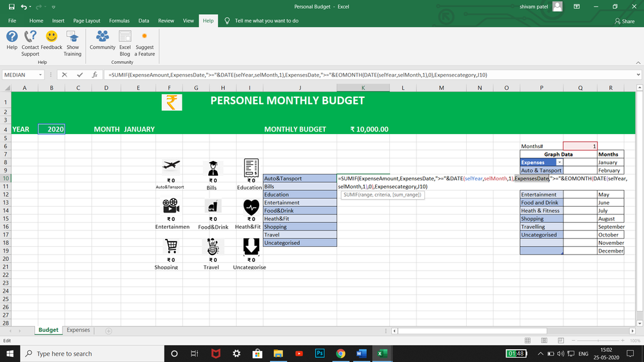
Task: Cancel formula entry with X icon
Action: [x=64, y=75]
